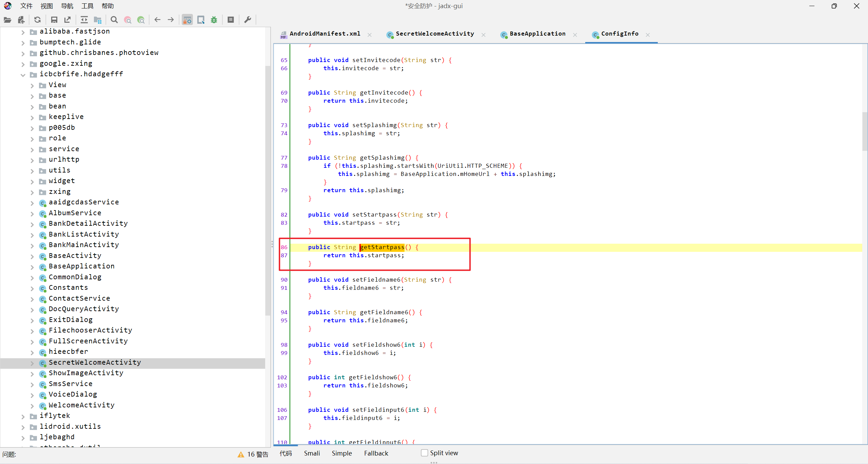Click the Fallback view button
This screenshot has height=464, width=868.
click(x=376, y=453)
